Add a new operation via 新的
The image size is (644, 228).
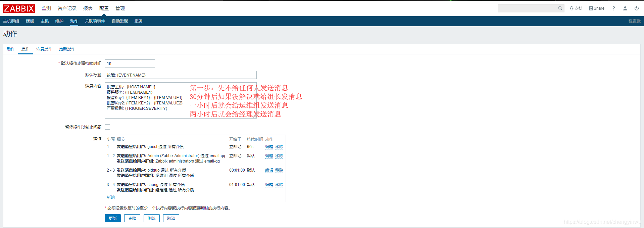click(x=111, y=197)
